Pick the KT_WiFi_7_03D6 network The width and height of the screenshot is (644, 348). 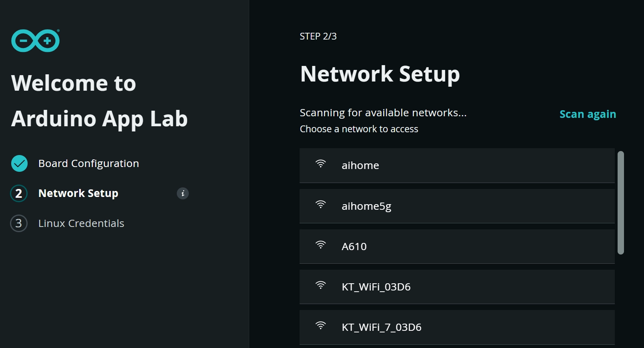point(457,327)
